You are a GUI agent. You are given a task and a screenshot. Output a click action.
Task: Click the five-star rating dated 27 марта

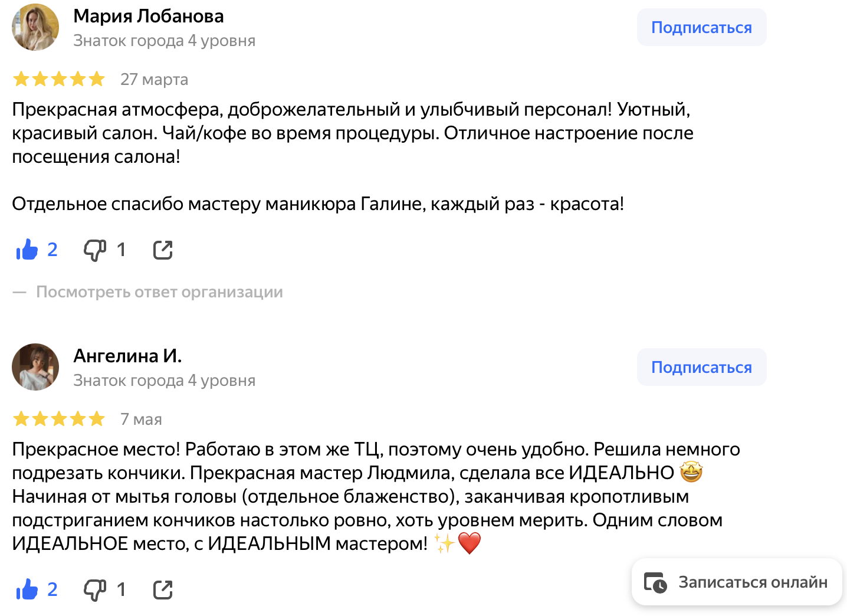pyautogui.click(x=59, y=79)
